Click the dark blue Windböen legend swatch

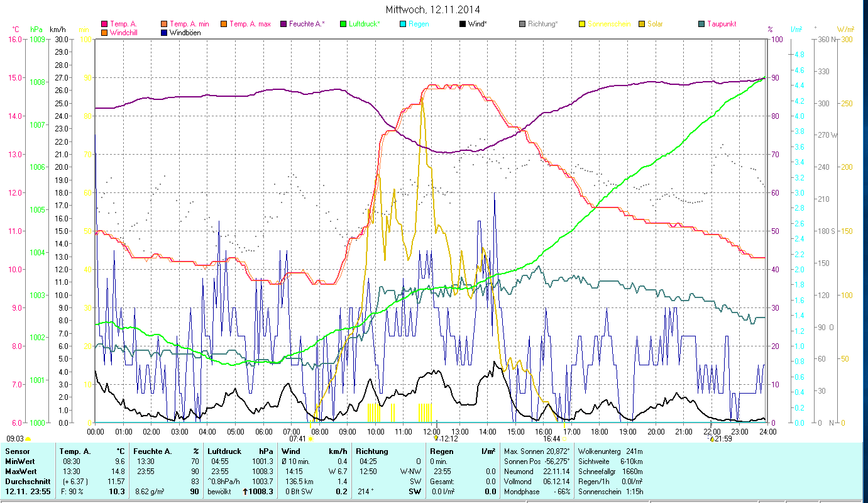point(165,33)
